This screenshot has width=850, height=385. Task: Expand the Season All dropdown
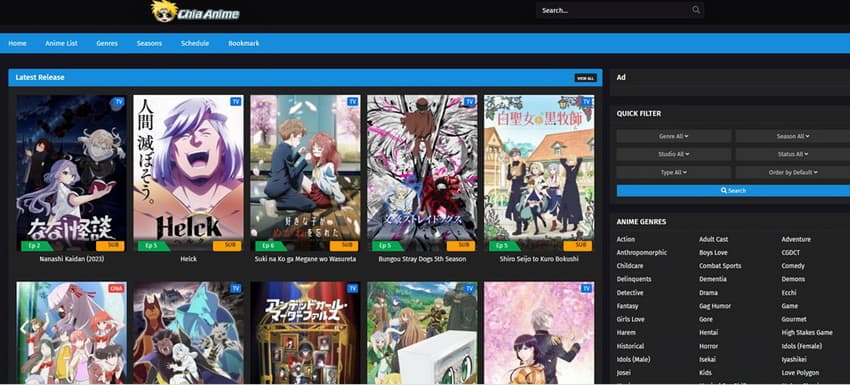pyautogui.click(x=793, y=136)
